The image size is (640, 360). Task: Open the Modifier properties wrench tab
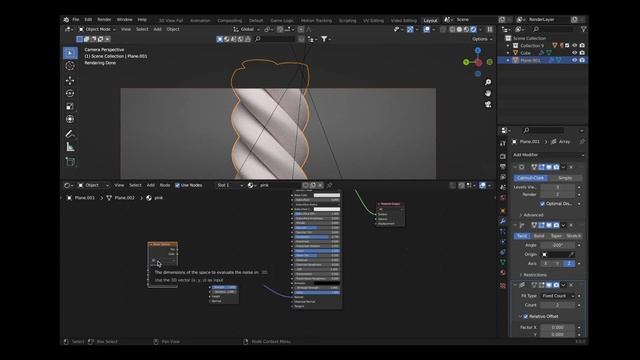[503, 221]
